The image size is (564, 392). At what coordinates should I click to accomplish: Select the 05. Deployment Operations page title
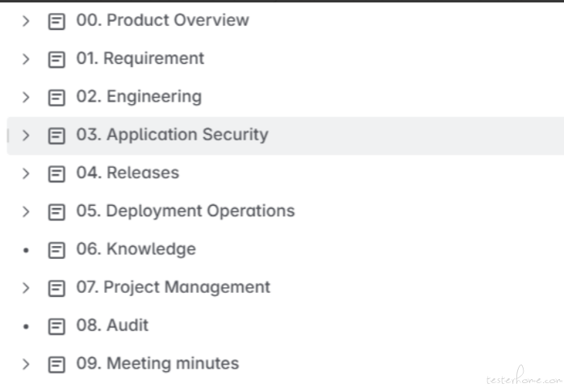point(186,211)
